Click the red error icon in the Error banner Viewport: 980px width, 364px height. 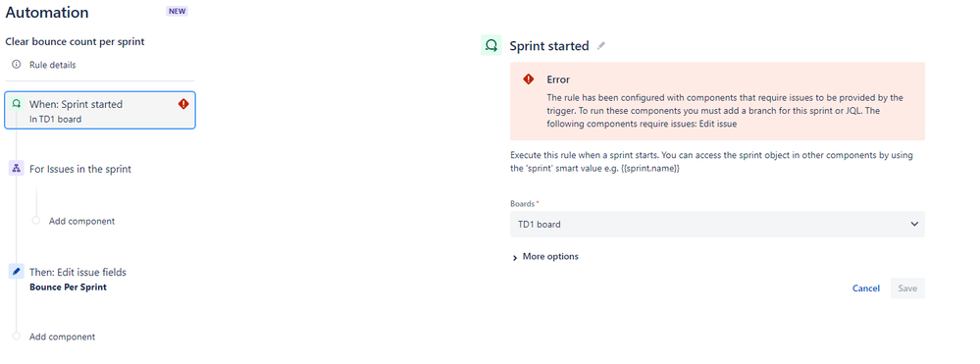click(x=529, y=79)
